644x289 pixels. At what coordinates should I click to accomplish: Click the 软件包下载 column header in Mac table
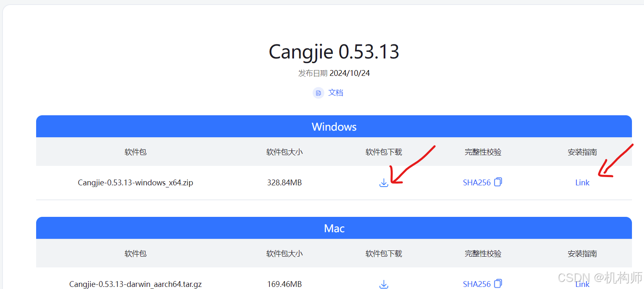384,253
